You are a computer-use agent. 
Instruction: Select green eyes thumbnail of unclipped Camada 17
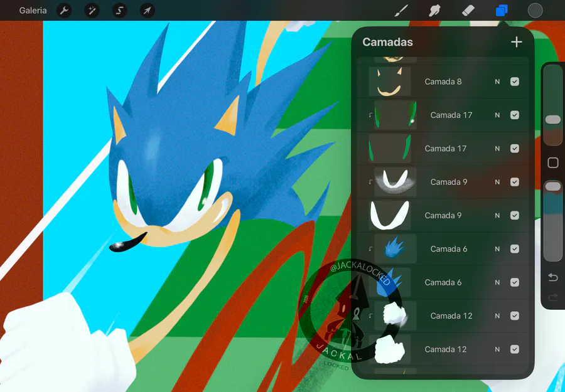pyautogui.click(x=389, y=149)
